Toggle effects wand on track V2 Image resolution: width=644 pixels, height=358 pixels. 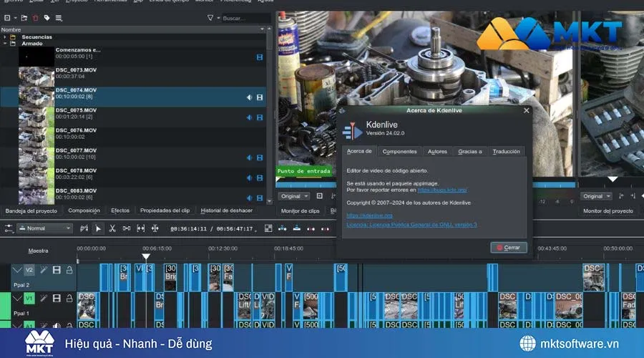click(44, 270)
